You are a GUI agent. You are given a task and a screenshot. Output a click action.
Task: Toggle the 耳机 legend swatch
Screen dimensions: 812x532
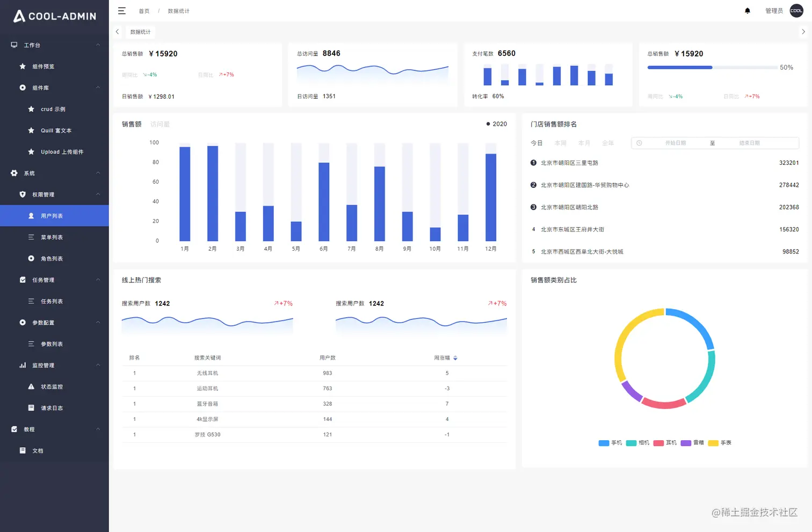click(x=658, y=443)
